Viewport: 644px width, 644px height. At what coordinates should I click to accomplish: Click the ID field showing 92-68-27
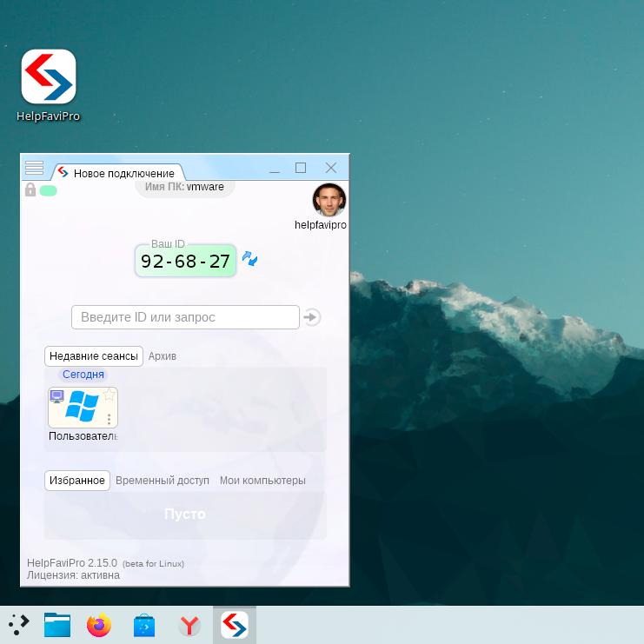[185, 262]
